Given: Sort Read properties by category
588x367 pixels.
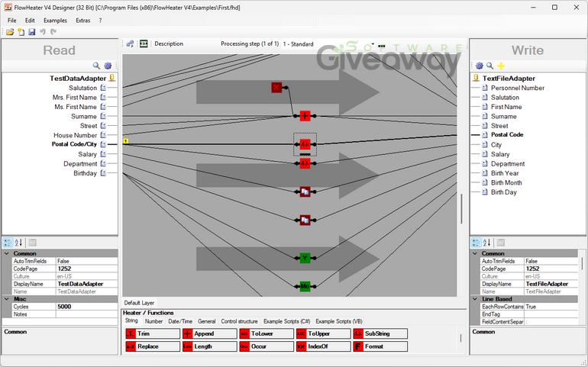Looking at the screenshot, I should 8,243.
